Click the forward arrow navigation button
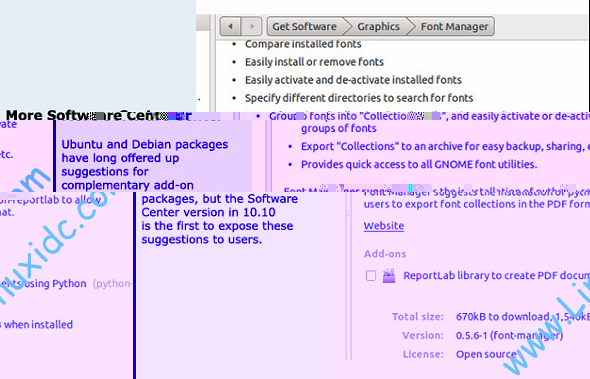The height and width of the screenshot is (379, 590). pos(251,26)
